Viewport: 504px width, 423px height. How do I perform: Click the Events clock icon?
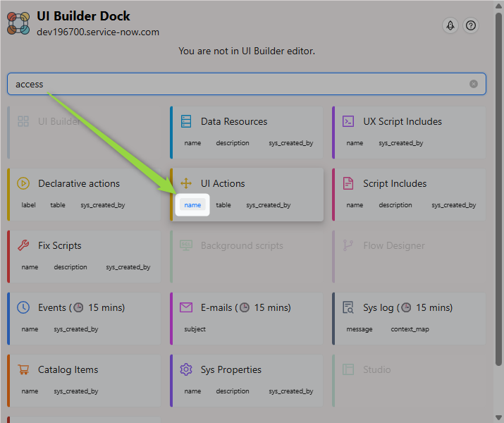coord(23,307)
